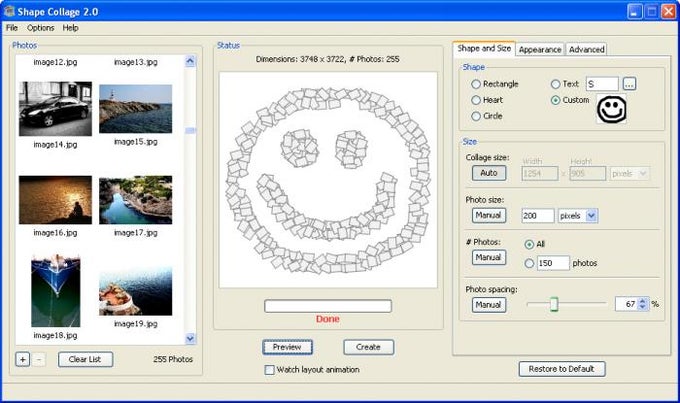Click the text shape input field
The image size is (680, 403).
[x=602, y=84]
